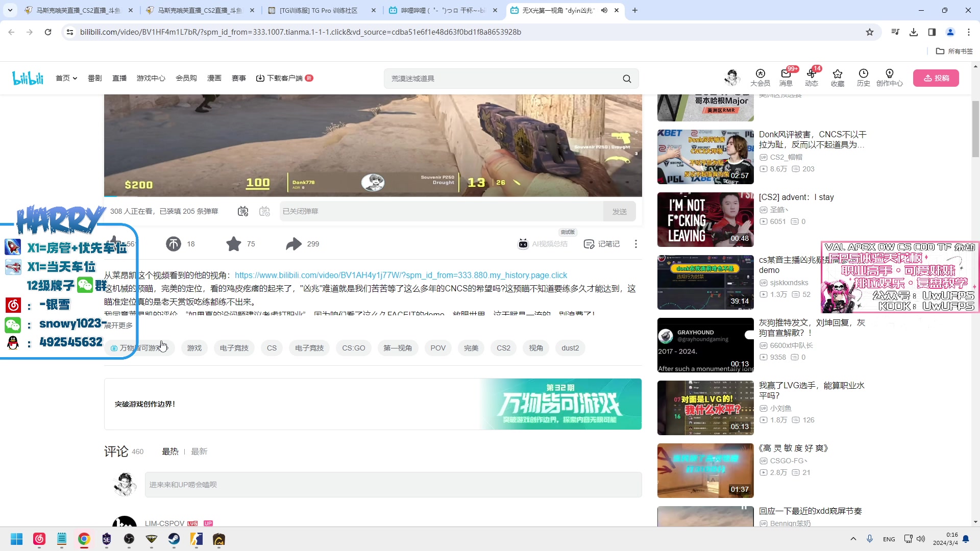Open a new browser tab

pyautogui.click(x=635, y=10)
